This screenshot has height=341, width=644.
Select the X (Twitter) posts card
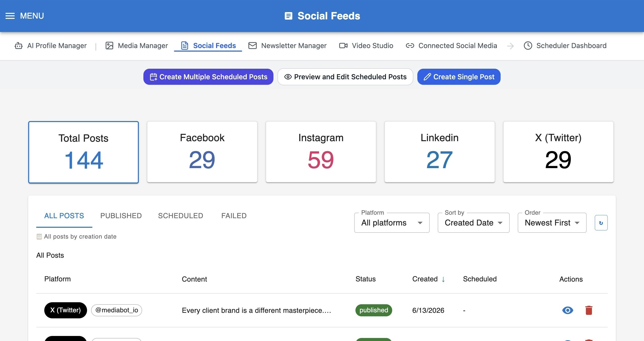[558, 152]
